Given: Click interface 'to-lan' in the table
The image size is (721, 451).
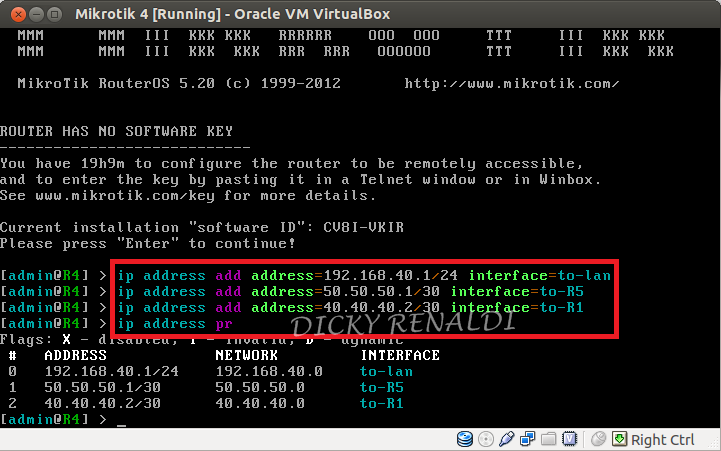Looking at the screenshot, I should (386, 371).
